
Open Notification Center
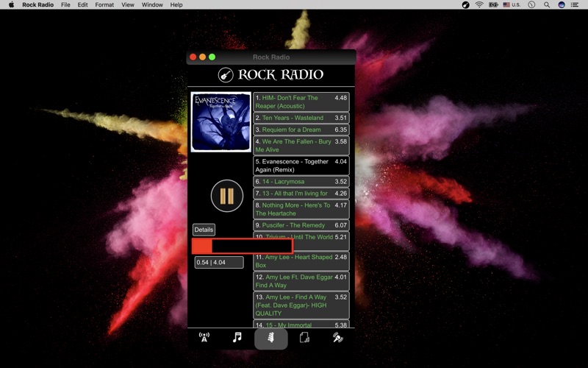(575, 4)
